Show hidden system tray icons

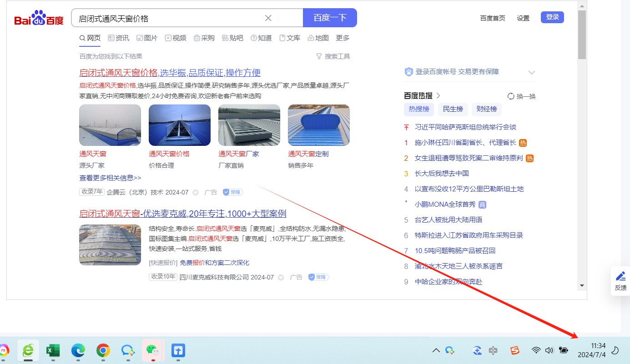coord(436,350)
